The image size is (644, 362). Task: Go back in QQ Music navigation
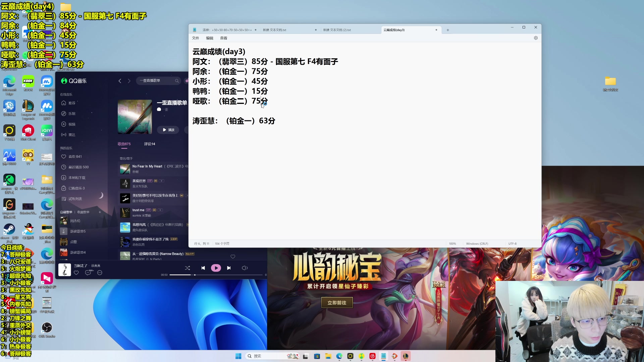coord(120,81)
